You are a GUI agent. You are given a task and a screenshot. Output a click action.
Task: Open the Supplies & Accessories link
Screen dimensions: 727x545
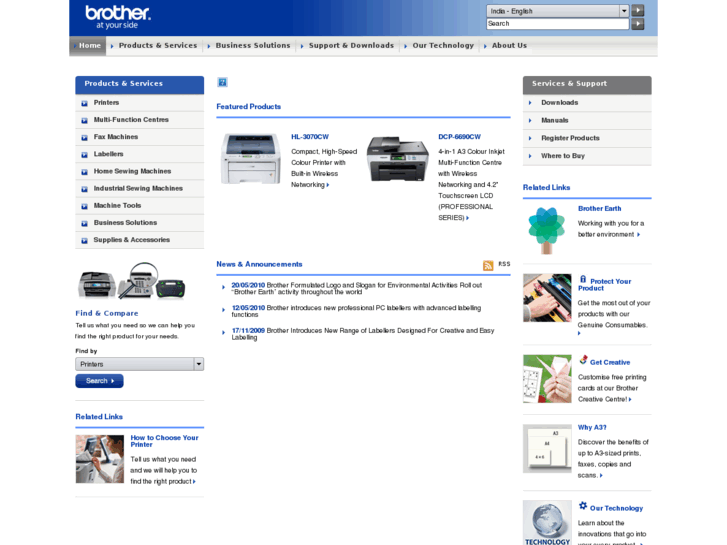tap(132, 240)
